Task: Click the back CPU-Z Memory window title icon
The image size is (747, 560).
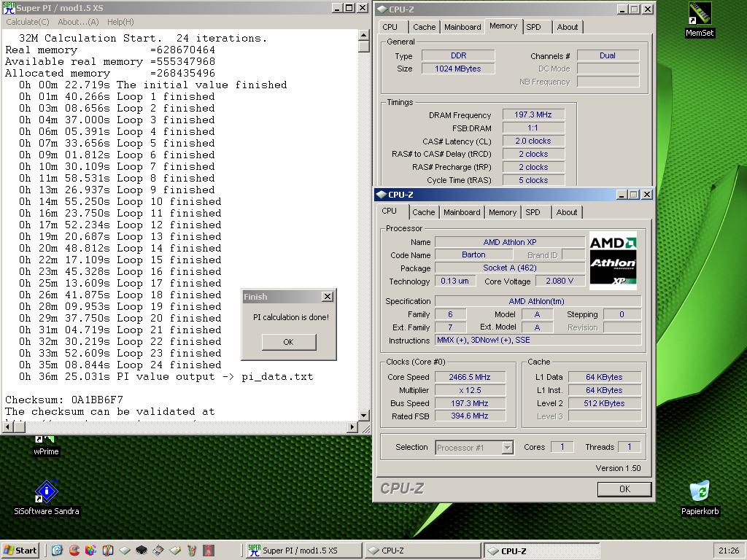Action: click(x=382, y=9)
